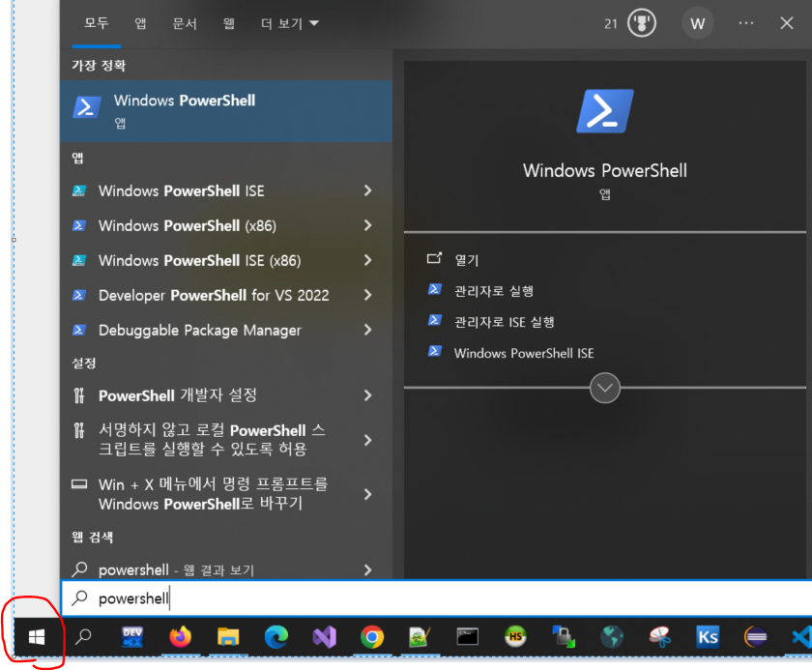Open VS Code from the taskbar
Screen dimensions: 812x670
pos(801,637)
